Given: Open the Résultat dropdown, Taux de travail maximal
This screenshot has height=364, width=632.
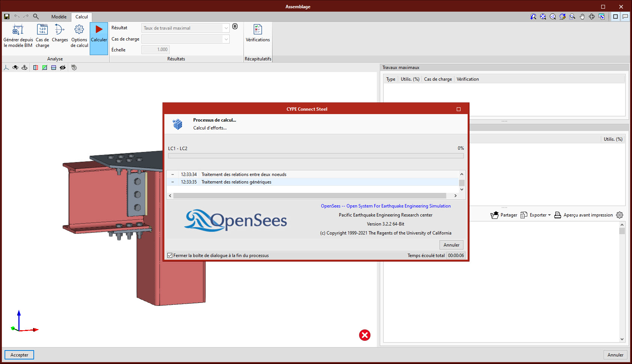Looking at the screenshot, I should [x=185, y=28].
